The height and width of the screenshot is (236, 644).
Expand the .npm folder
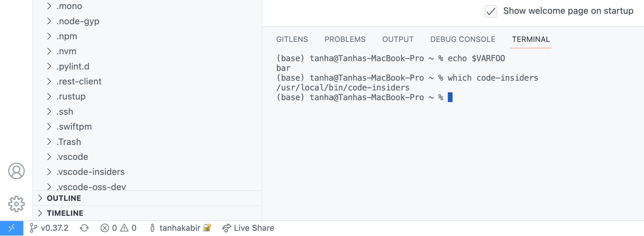tap(67, 36)
